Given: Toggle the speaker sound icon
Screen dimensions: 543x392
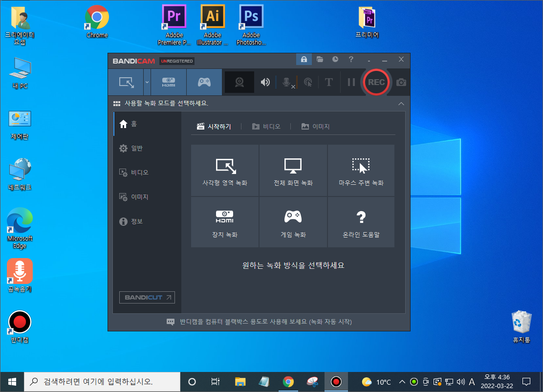Looking at the screenshot, I should [x=265, y=82].
